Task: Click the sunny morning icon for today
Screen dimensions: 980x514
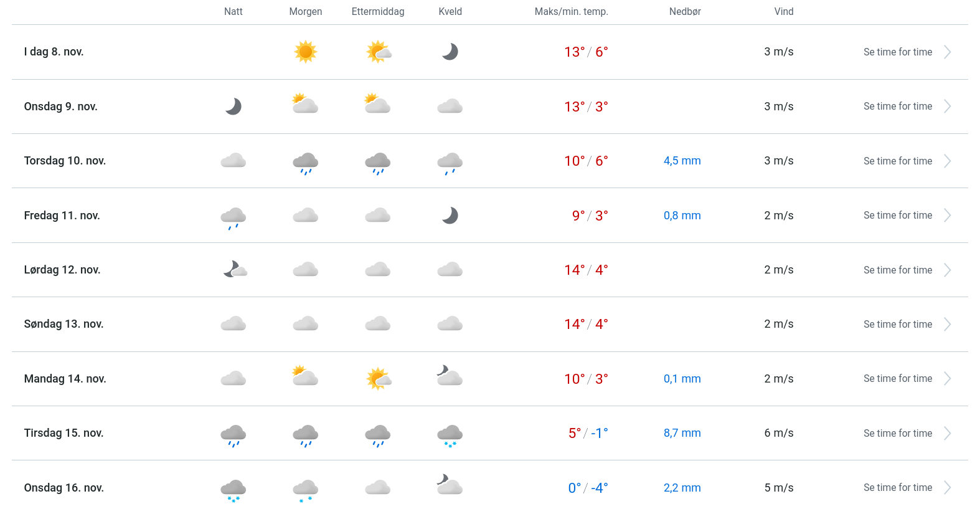Action: tap(305, 52)
